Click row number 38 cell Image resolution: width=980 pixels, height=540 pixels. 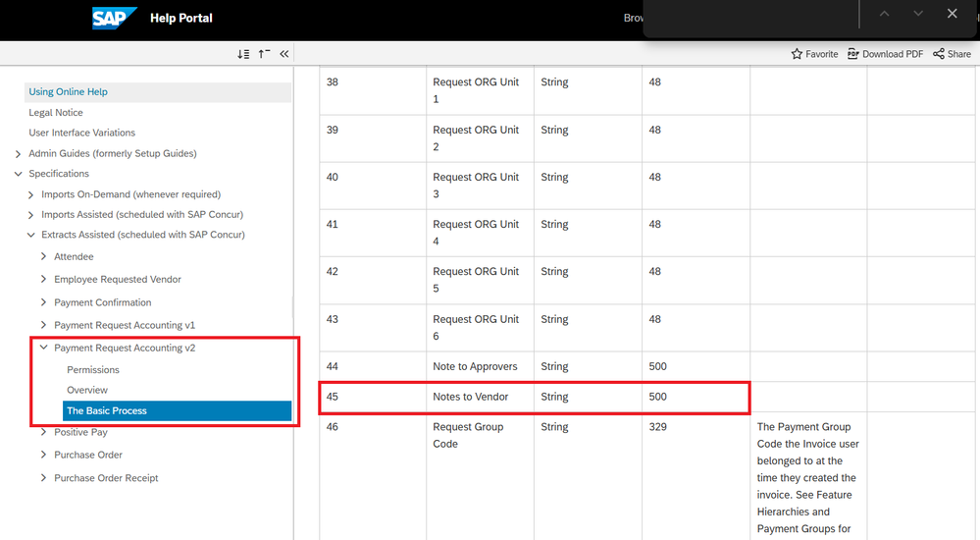pos(373,90)
